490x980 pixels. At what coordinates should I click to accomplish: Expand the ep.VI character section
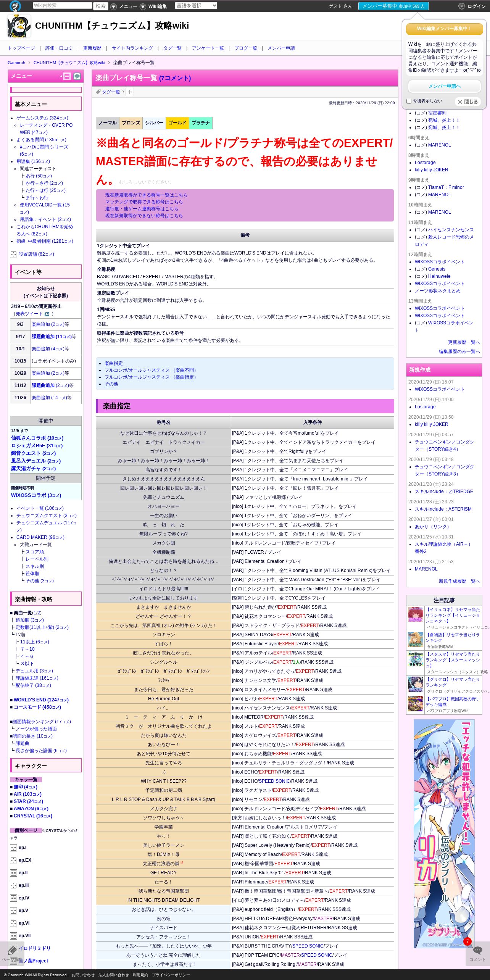(x=13, y=923)
